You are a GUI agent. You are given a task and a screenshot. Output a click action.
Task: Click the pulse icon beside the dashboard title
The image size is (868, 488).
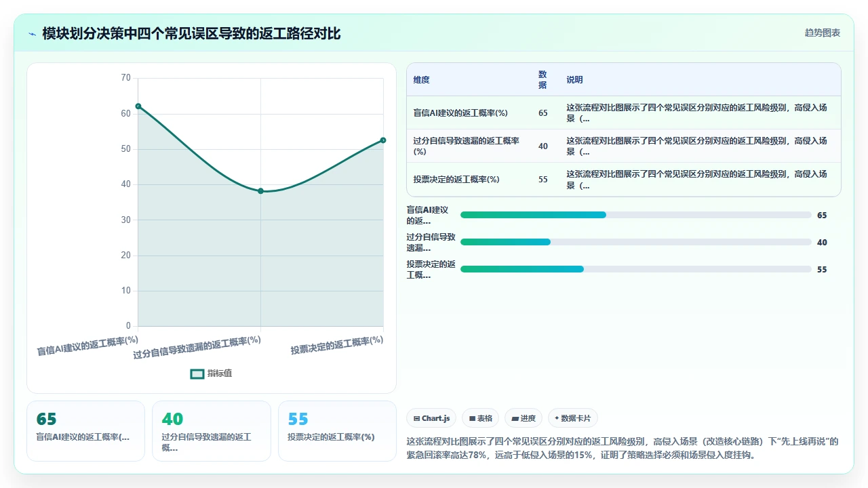tap(32, 33)
